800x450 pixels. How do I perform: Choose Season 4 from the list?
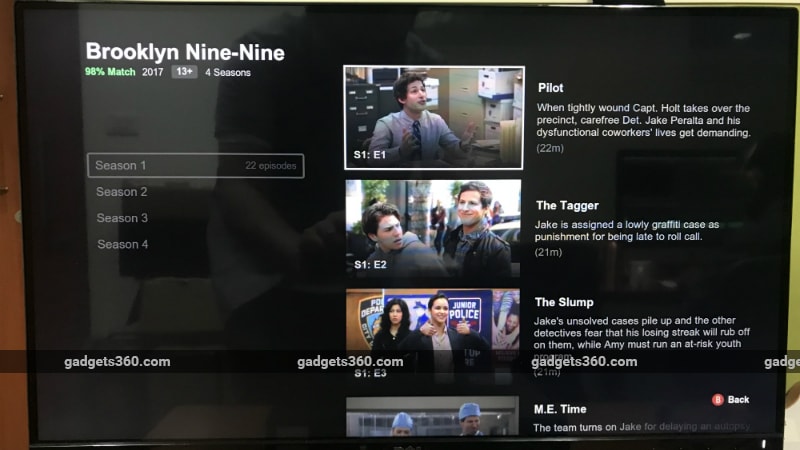click(x=122, y=244)
